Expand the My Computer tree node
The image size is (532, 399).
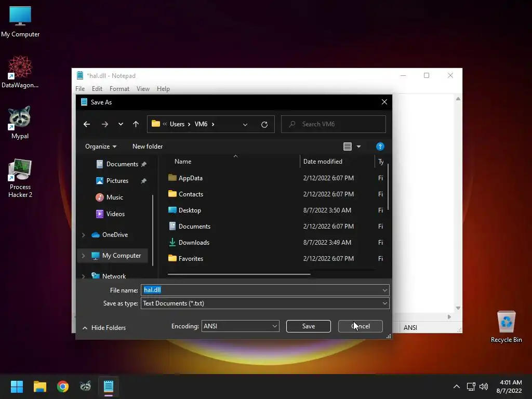84,256
